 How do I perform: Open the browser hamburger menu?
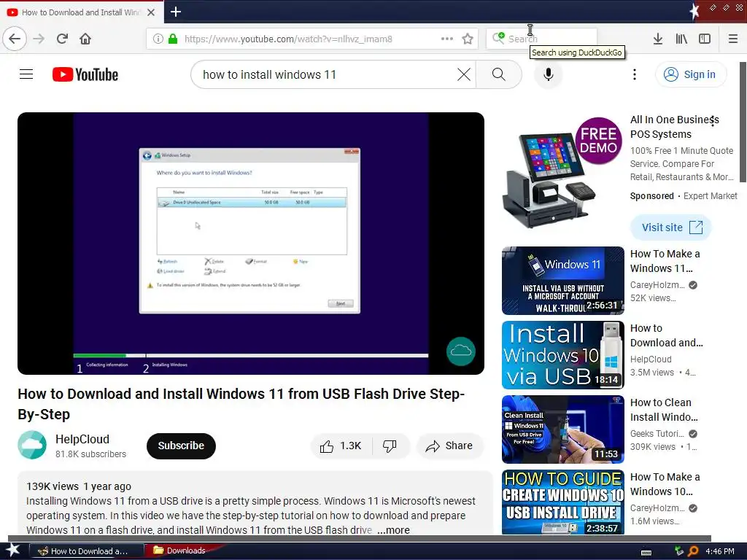point(732,39)
